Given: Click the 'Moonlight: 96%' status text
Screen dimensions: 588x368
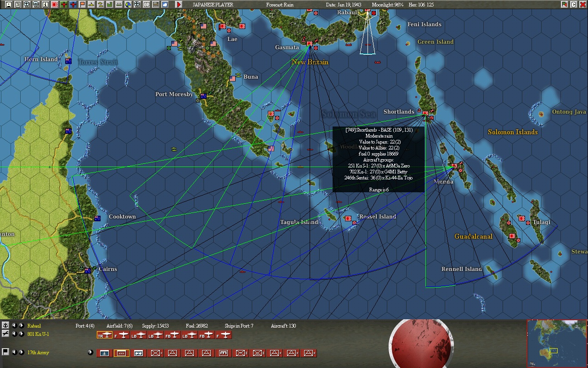Looking at the screenshot, I should pyautogui.click(x=388, y=5).
